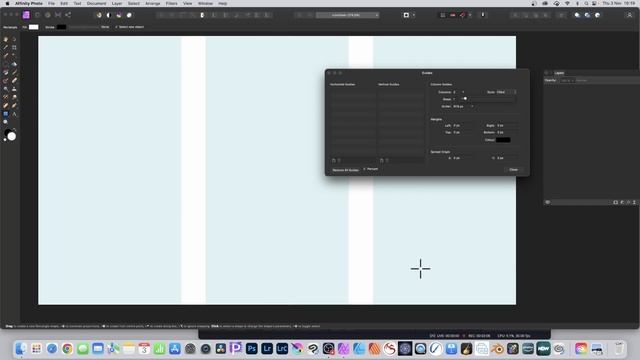Toggle the Percent checkbox in Guides
This screenshot has width=640, height=360.
point(364,169)
